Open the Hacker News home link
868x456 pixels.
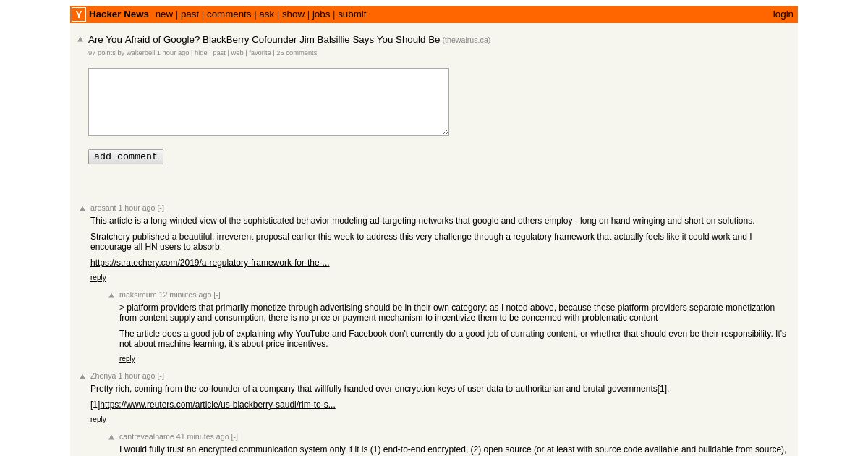point(119,14)
